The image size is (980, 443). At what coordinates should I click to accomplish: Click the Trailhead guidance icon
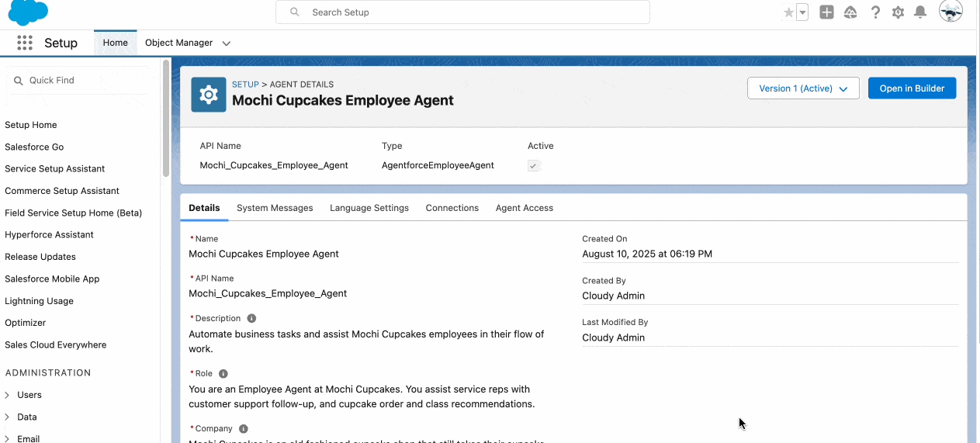(x=850, y=12)
